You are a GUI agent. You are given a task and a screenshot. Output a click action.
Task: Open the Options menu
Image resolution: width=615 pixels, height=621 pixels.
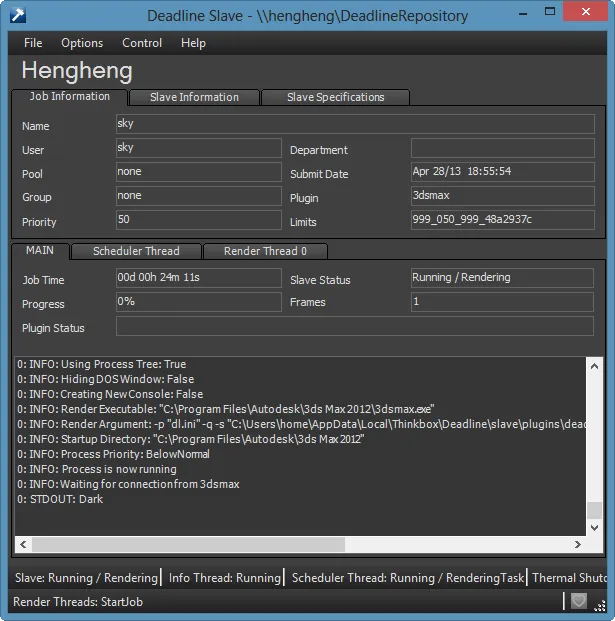pos(82,43)
